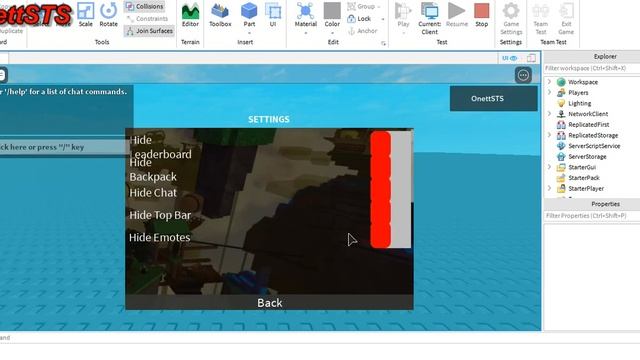
Task: Open the Color dropdown arrow
Action: pos(332,33)
